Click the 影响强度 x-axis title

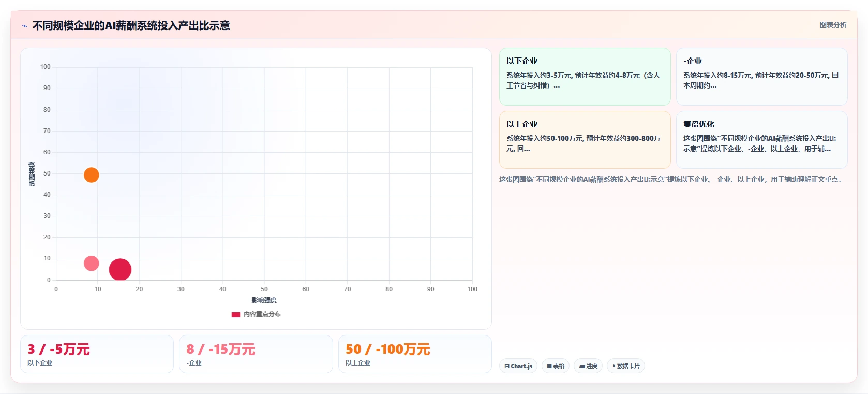tap(264, 300)
